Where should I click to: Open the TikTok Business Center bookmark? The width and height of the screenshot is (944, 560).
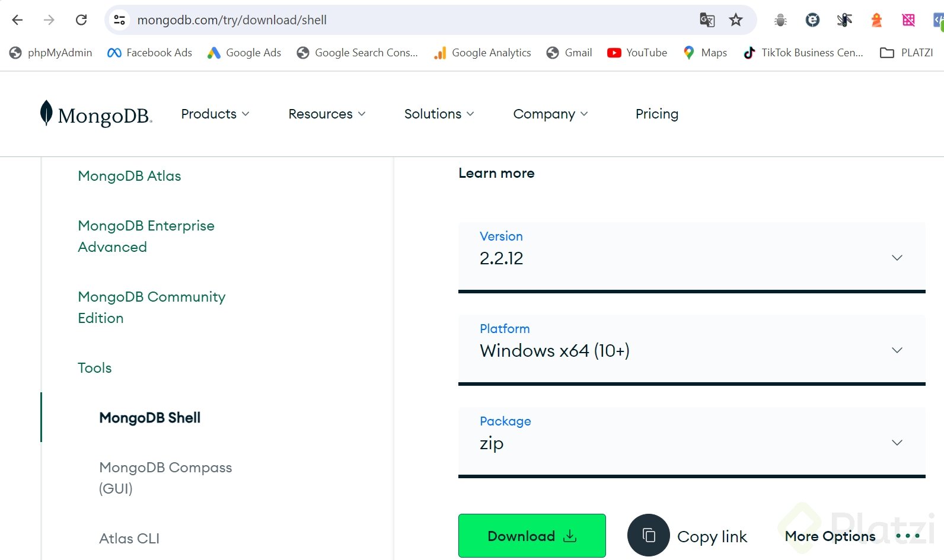[803, 53]
